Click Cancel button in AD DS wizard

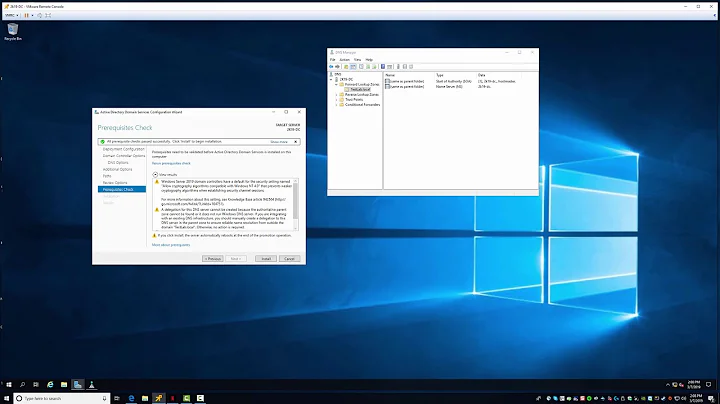[289, 259]
